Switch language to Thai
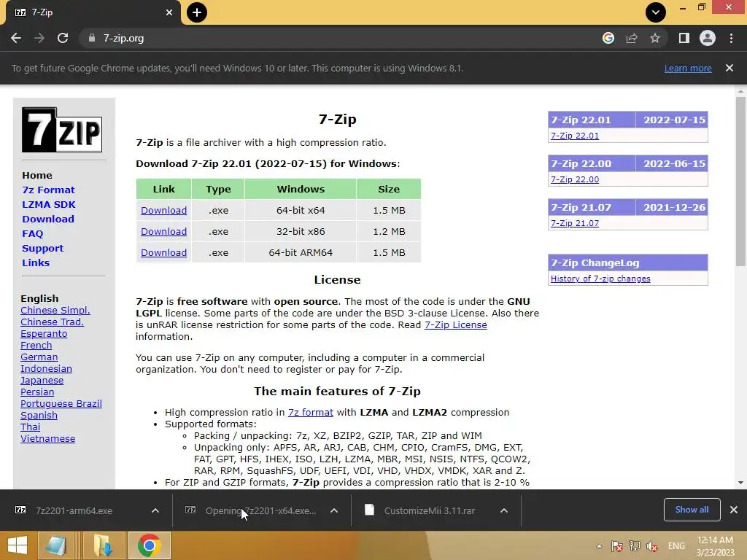Viewport: 747px width, 560px height. click(30, 427)
